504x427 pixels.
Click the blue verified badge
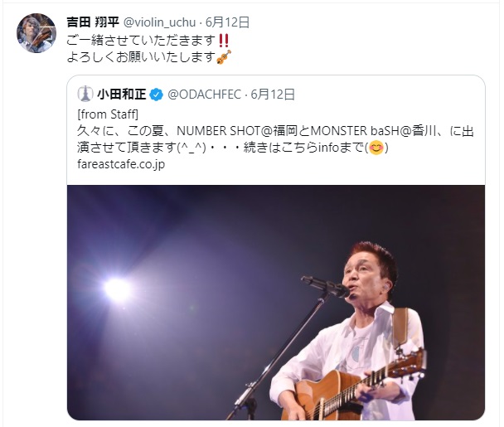point(157,95)
